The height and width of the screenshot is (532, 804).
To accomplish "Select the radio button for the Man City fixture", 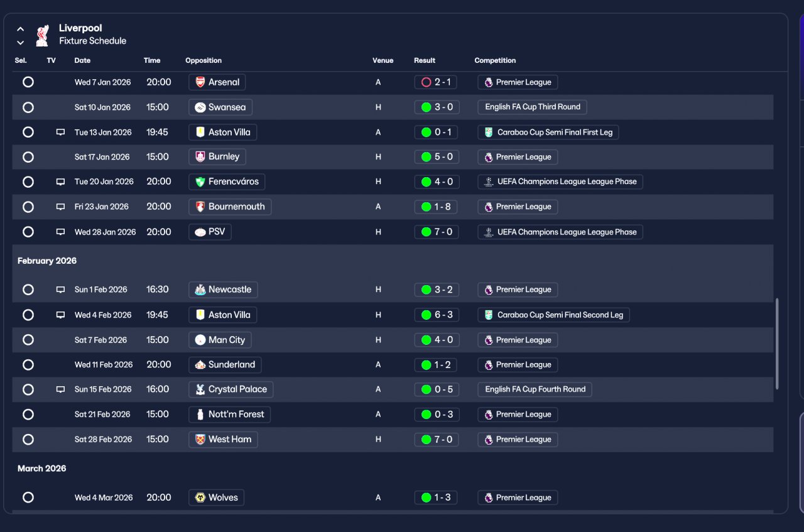I will click(x=28, y=340).
